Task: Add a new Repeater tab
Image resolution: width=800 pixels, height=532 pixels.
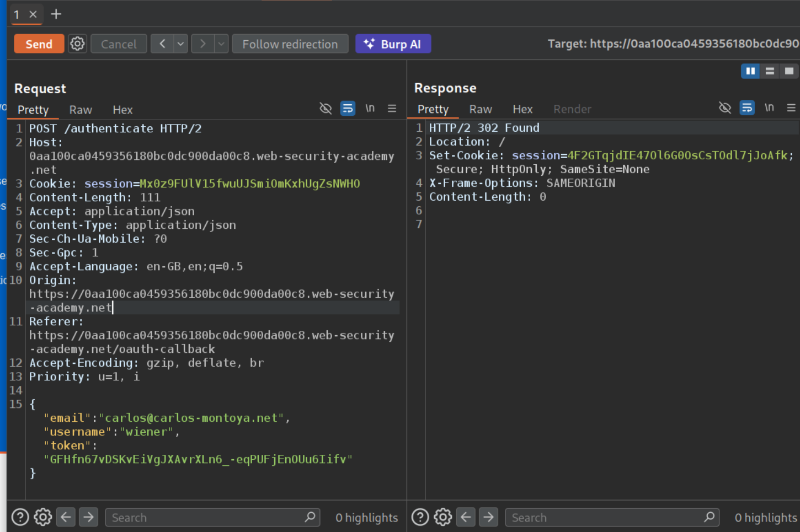Action: pos(56,14)
